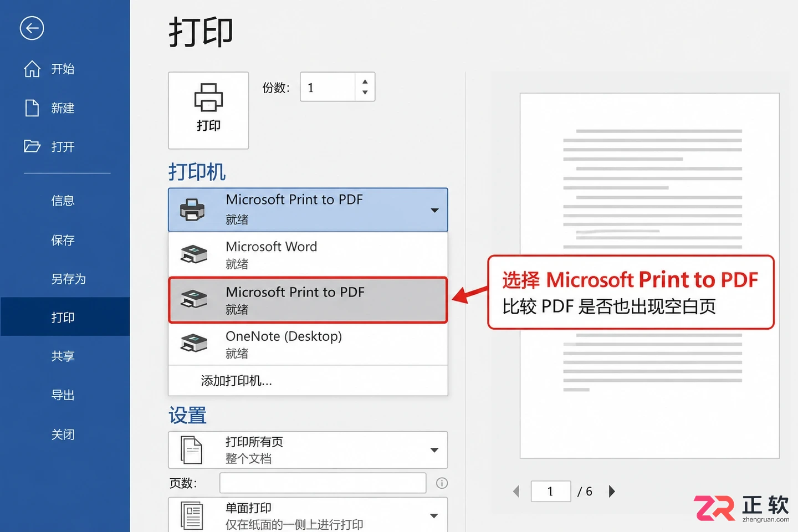Decrease copies with the down spinner arrow
798x532 pixels.
[x=365, y=93]
